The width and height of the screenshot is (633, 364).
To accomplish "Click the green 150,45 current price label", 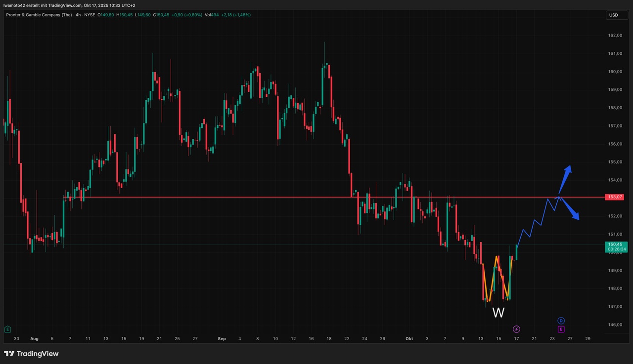I will (615, 246).
